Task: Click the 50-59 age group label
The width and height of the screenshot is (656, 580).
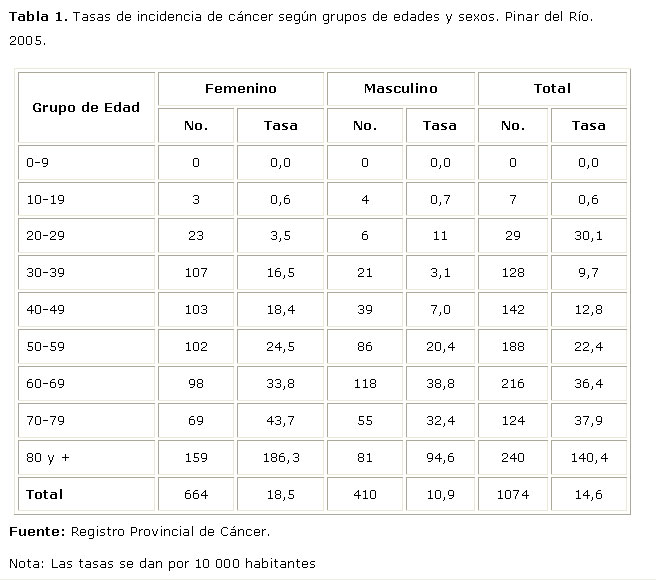Action: 46,347
